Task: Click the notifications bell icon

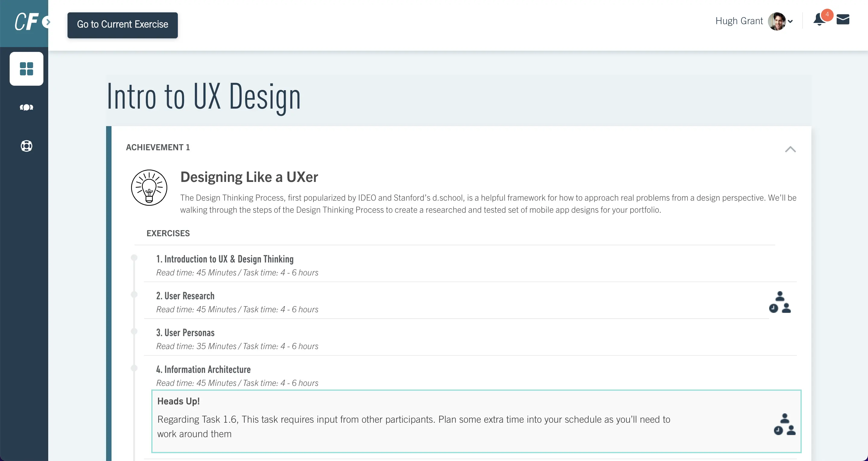Action: click(x=819, y=20)
